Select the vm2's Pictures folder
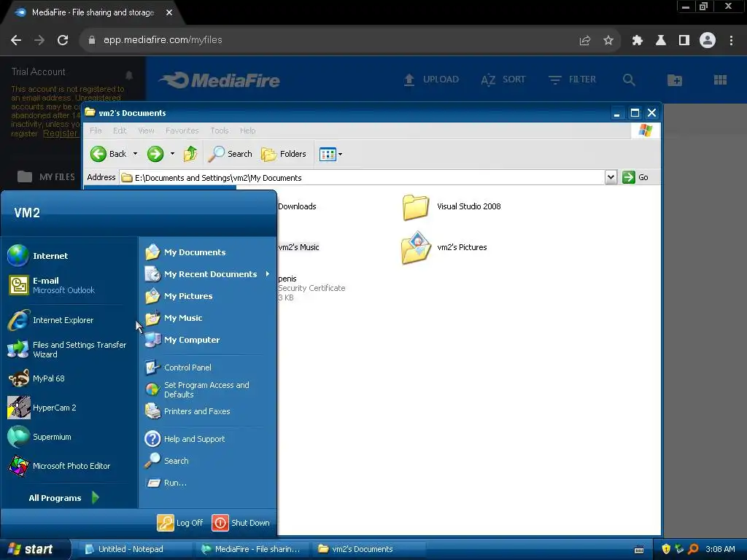The image size is (747, 560). pos(445,248)
